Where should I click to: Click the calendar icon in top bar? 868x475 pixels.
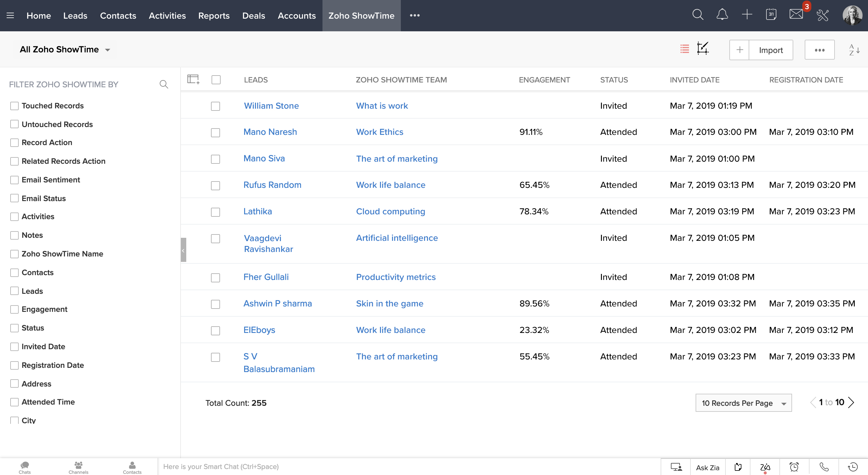point(771,15)
